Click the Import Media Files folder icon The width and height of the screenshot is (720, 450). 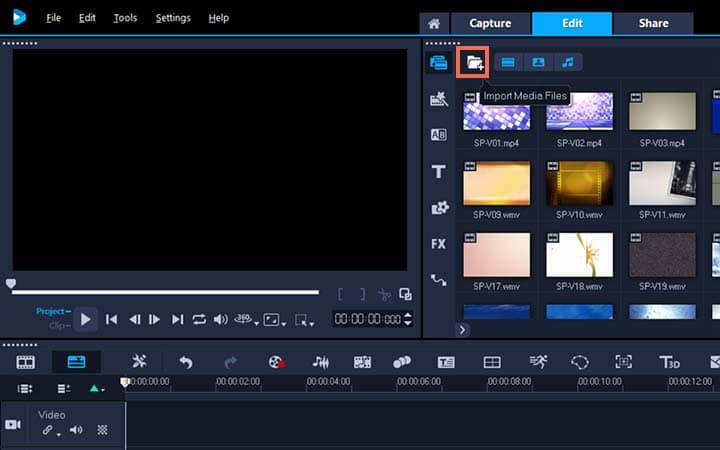pos(474,63)
